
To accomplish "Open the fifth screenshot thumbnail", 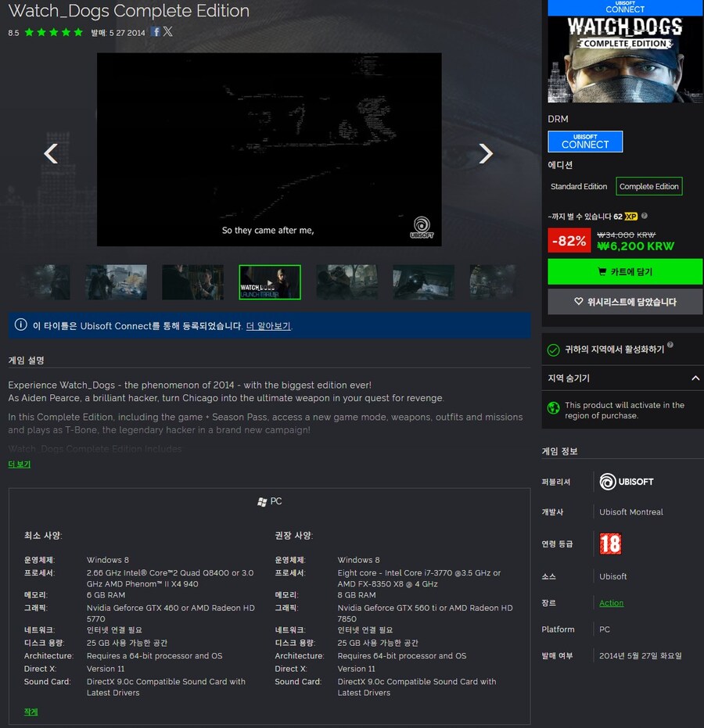I will click(x=347, y=282).
